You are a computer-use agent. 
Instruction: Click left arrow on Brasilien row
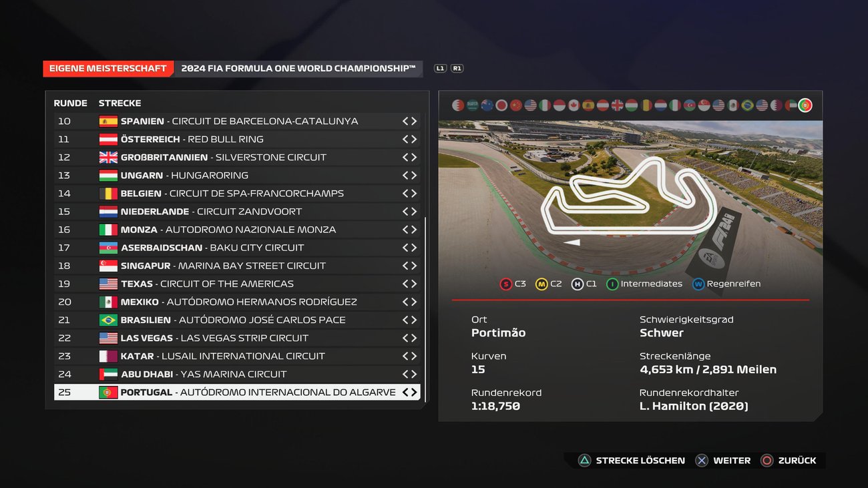coord(405,320)
